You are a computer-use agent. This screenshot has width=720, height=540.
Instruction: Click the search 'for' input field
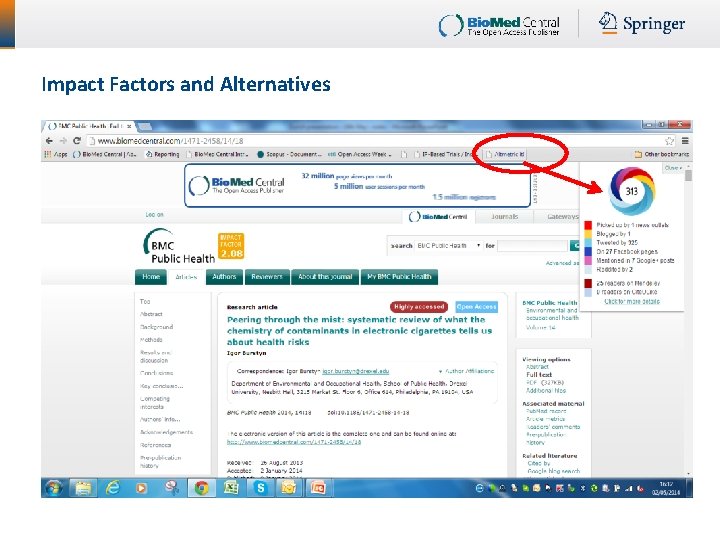tap(533, 246)
